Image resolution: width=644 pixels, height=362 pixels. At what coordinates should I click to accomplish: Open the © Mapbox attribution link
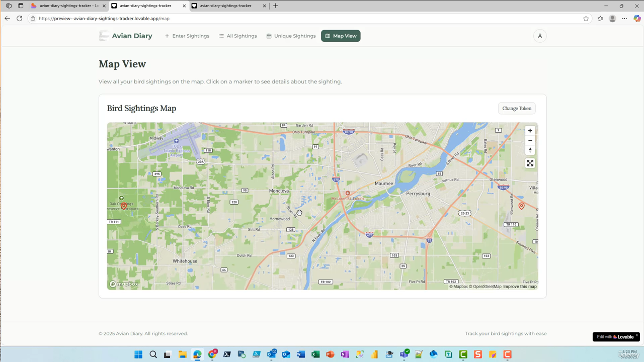pyautogui.click(x=458, y=287)
